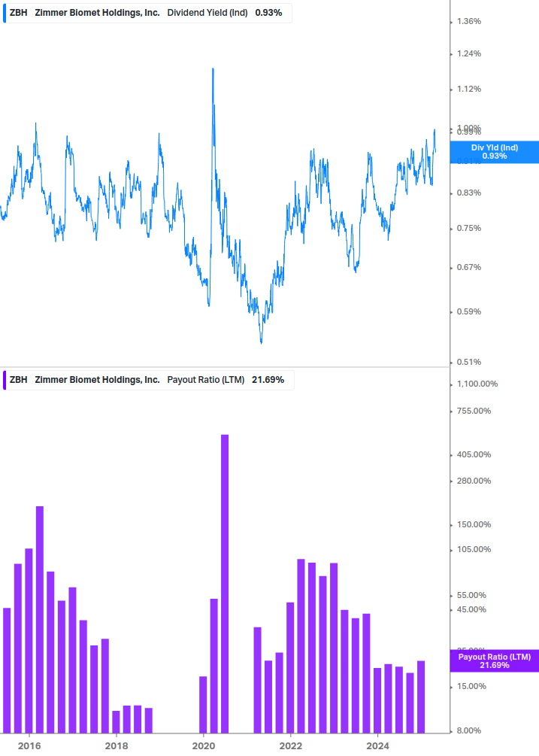The height and width of the screenshot is (756, 539).
Task: Click the 1.24% y-axis label
Action: pos(468,53)
